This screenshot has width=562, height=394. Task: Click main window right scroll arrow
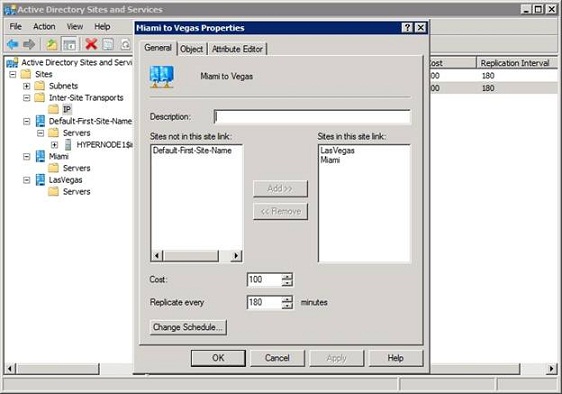point(551,368)
